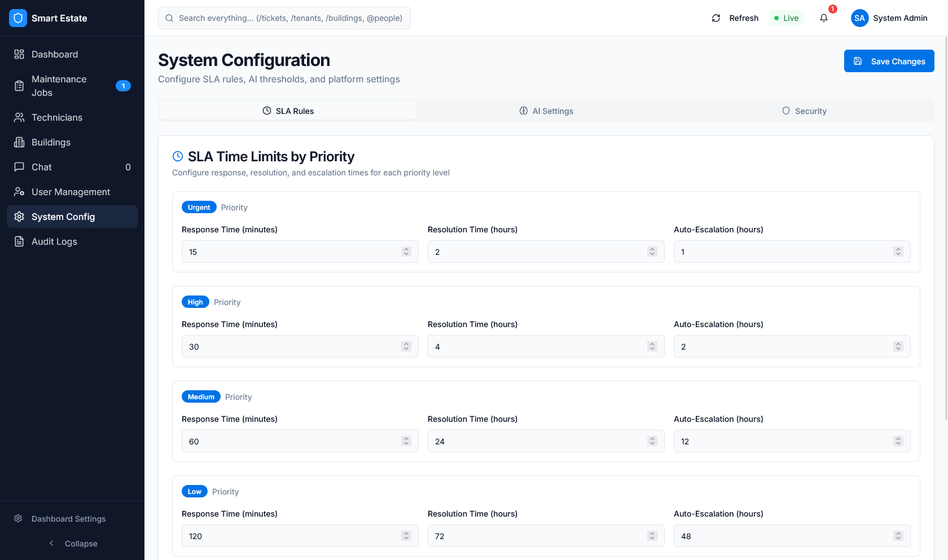Switch to the AI Settings tab
Screen dimensions: 948x560
[546, 111]
